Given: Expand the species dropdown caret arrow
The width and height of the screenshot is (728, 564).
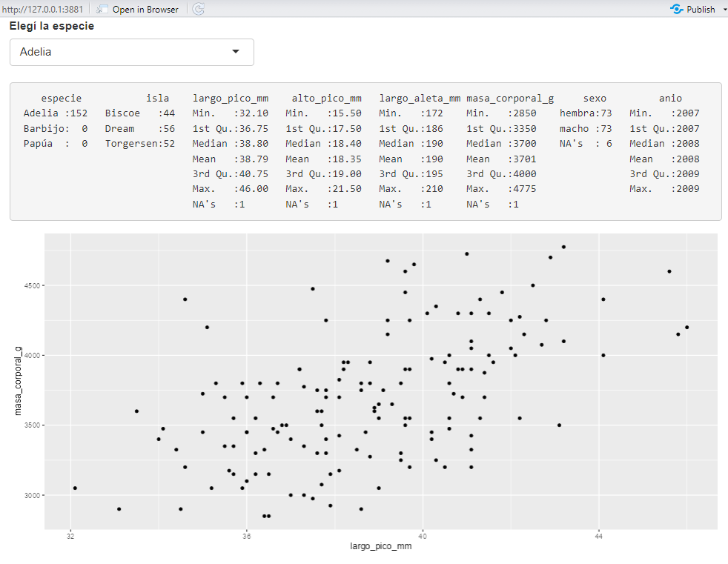Looking at the screenshot, I should pyautogui.click(x=236, y=52).
